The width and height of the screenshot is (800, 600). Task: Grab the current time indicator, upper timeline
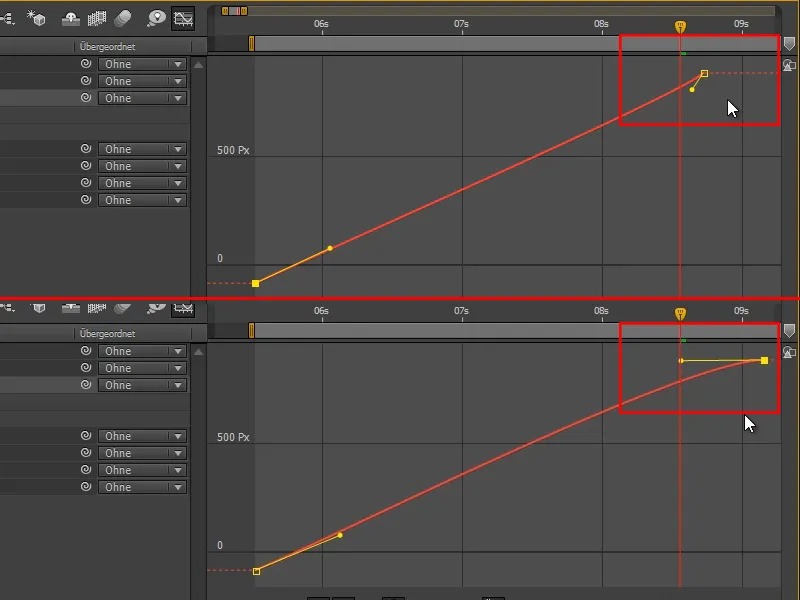coord(680,27)
